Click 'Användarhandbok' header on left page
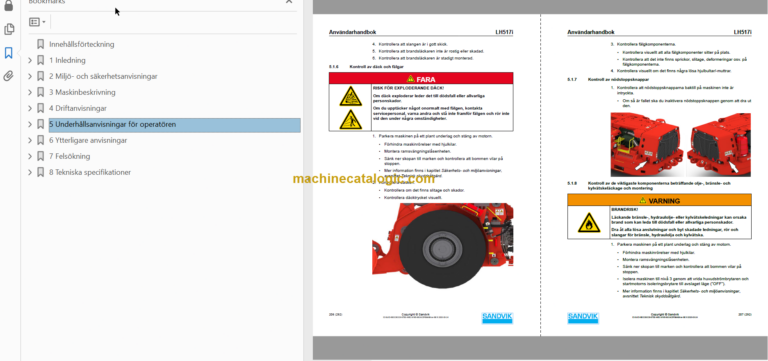Screen dimensions: 768x361 point(352,32)
